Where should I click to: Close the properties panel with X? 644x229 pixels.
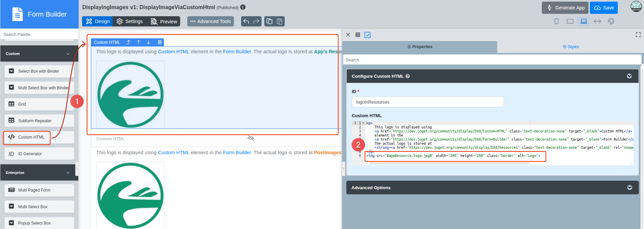point(348,35)
